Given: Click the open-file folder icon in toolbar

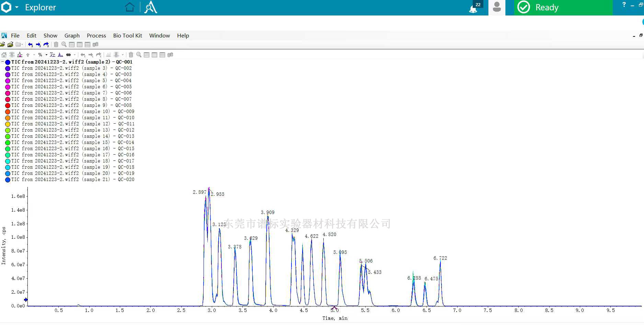Looking at the screenshot, I should pyautogui.click(x=3, y=45).
